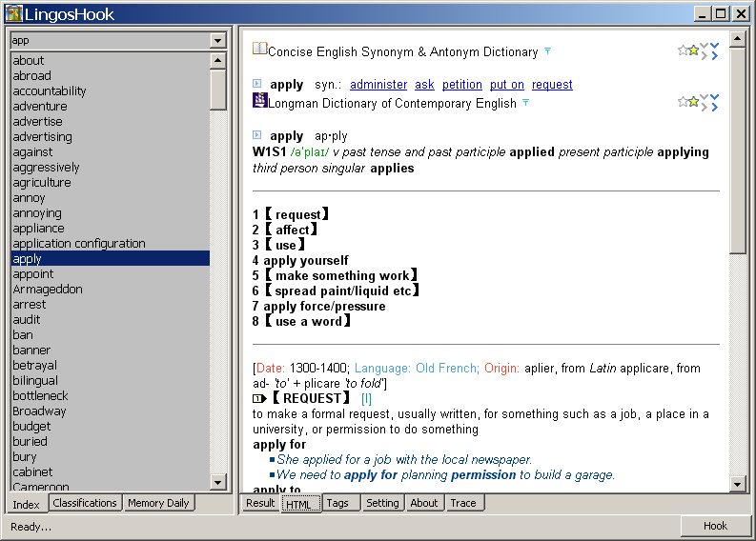Image resolution: width=756 pixels, height=541 pixels.
Task: Click definition pane scrollbar down arrow
Action: click(738, 484)
